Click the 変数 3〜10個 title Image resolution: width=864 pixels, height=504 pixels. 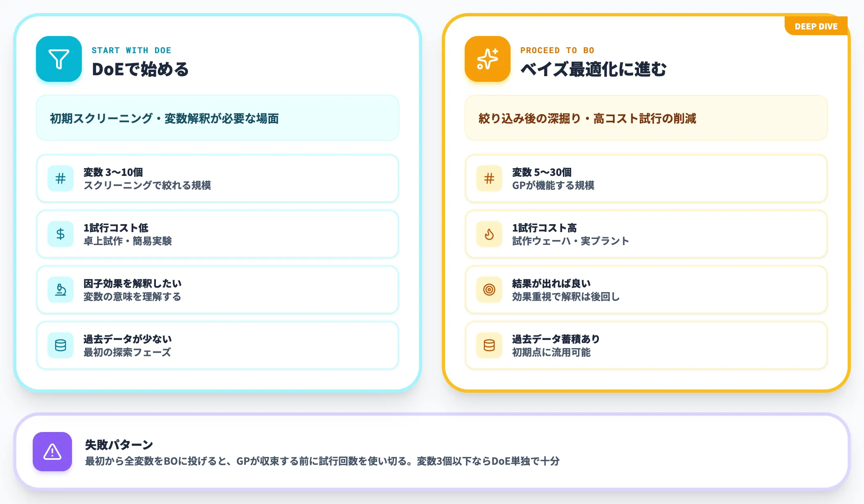coord(113,172)
